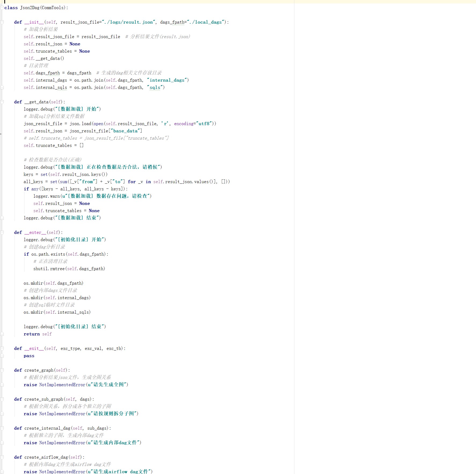Click the "internal_dags" string literal

click(x=167, y=80)
